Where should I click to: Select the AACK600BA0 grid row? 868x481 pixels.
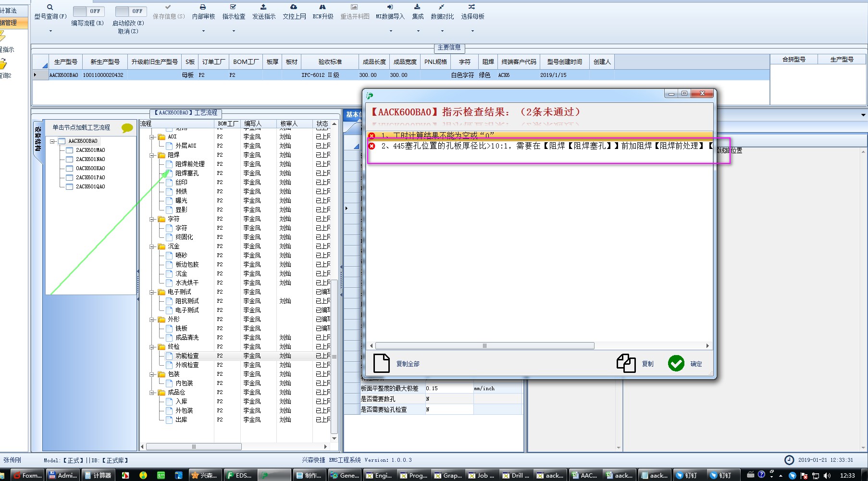pyautogui.click(x=401, y=75)
